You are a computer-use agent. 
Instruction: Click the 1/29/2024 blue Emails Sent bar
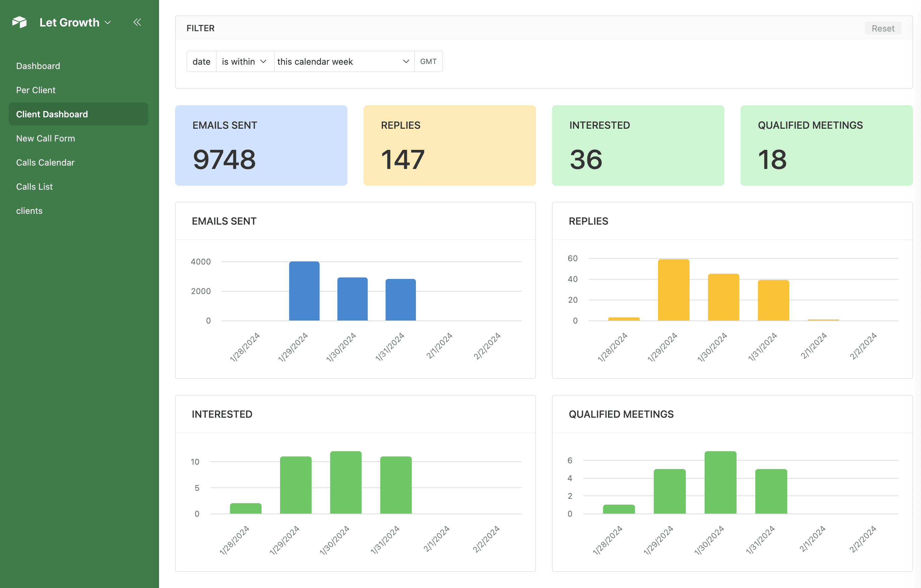click(304, 291)
